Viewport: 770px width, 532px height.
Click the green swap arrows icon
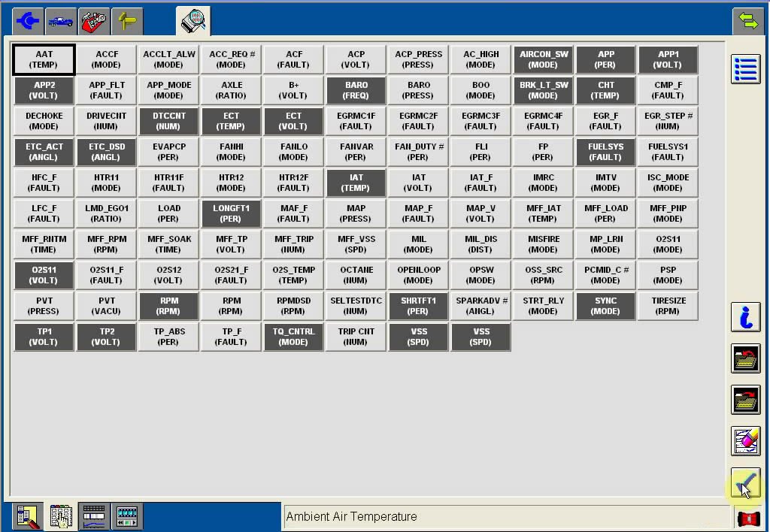click(748, 21)
